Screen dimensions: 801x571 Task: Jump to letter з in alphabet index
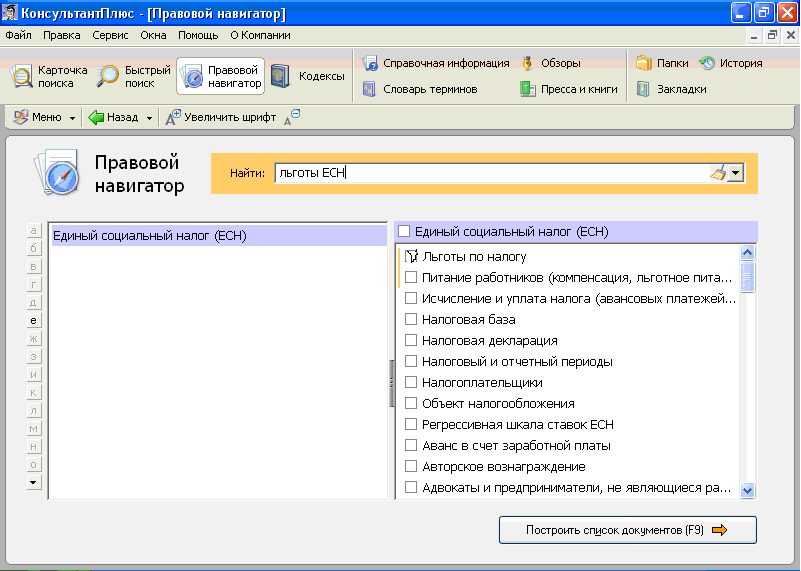[x=34, y=356]
